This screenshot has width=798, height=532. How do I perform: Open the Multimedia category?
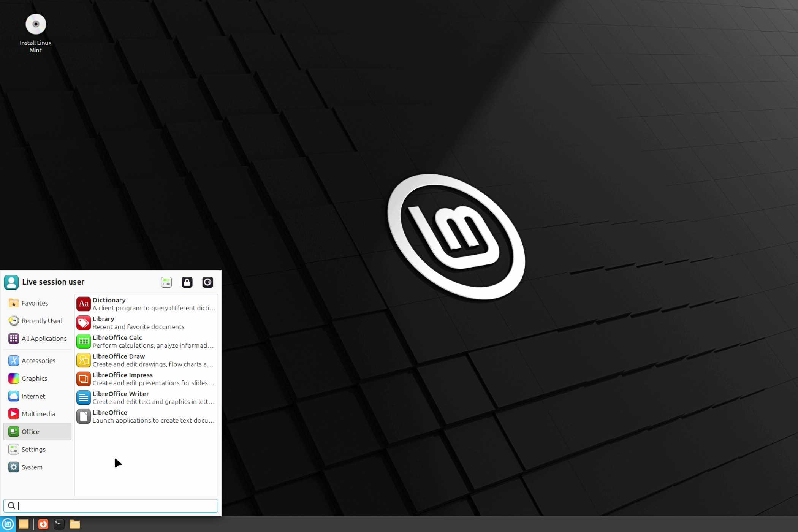(37, 414)
